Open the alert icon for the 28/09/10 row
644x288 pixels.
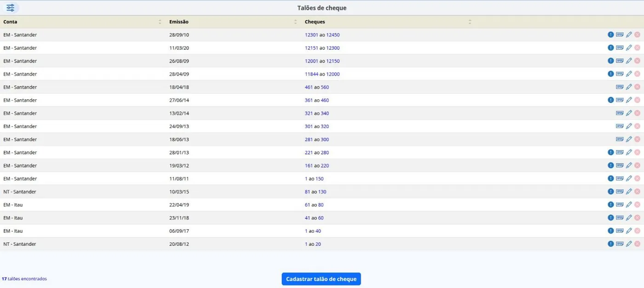click(610, 34)
